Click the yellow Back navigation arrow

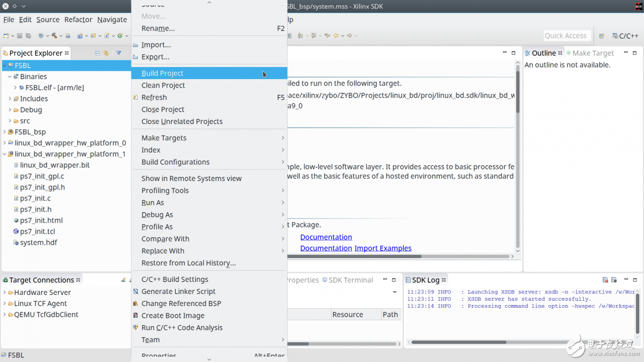(x=336, y=36)
